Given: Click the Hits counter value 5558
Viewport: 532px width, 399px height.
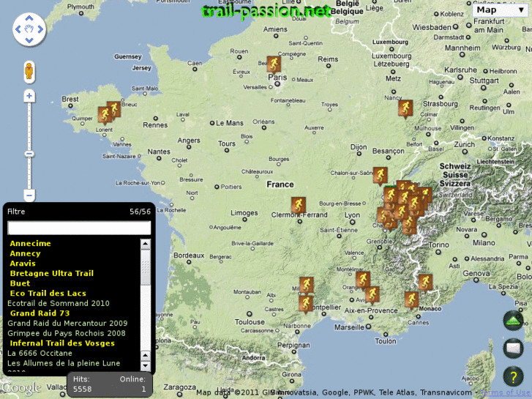Looking at the screenshot, I should click(83, 389).
